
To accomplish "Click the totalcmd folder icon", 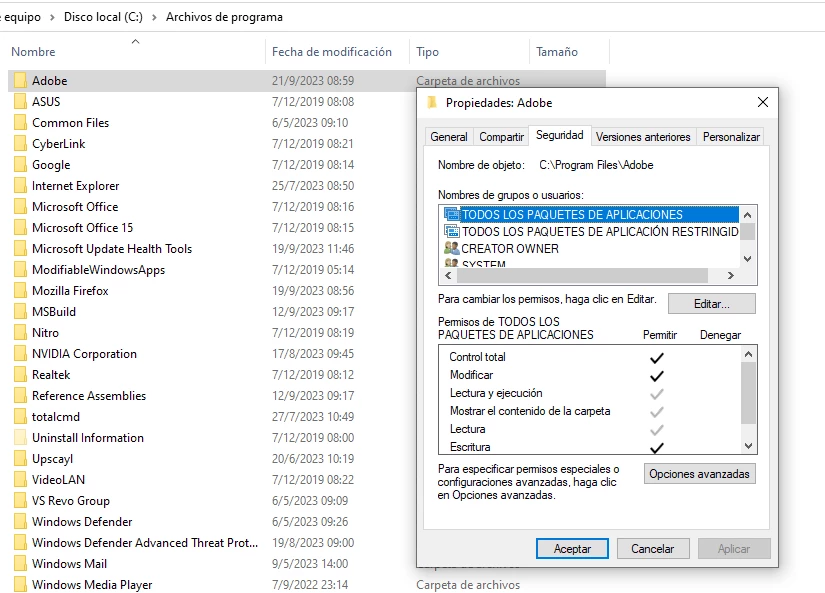I will coord(20,417).
